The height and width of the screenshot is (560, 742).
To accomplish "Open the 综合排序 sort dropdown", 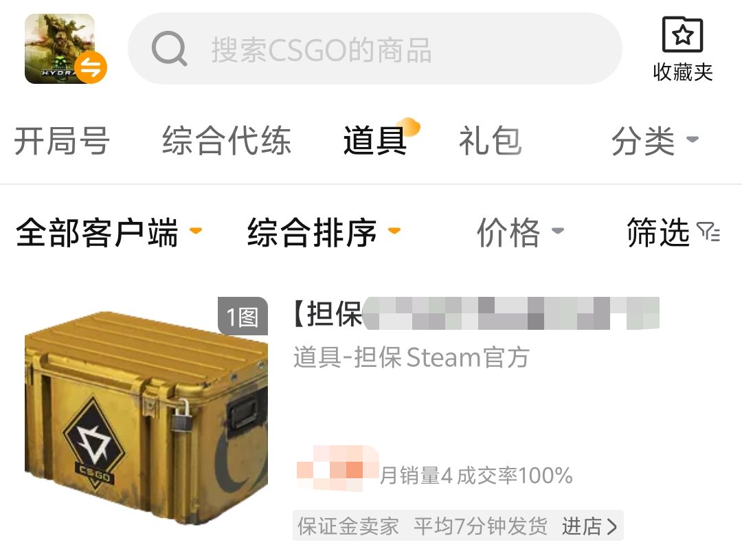I will click(324, 232).
